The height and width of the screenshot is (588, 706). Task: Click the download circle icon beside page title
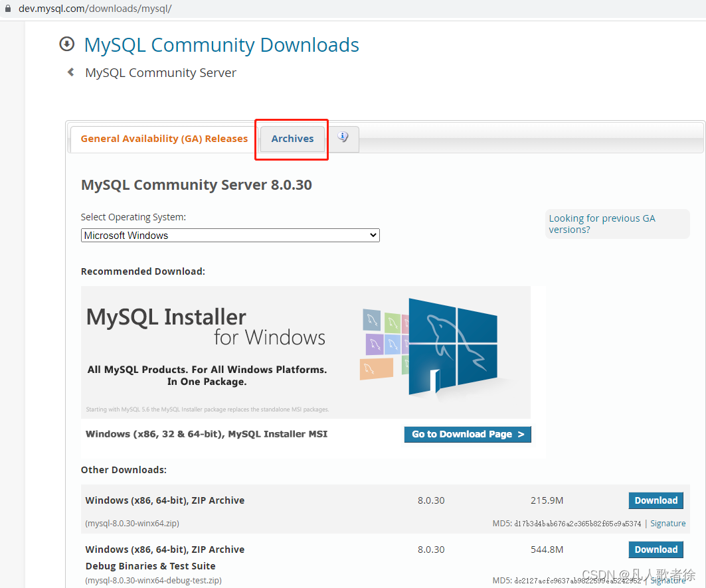click(x=67, y=44)
